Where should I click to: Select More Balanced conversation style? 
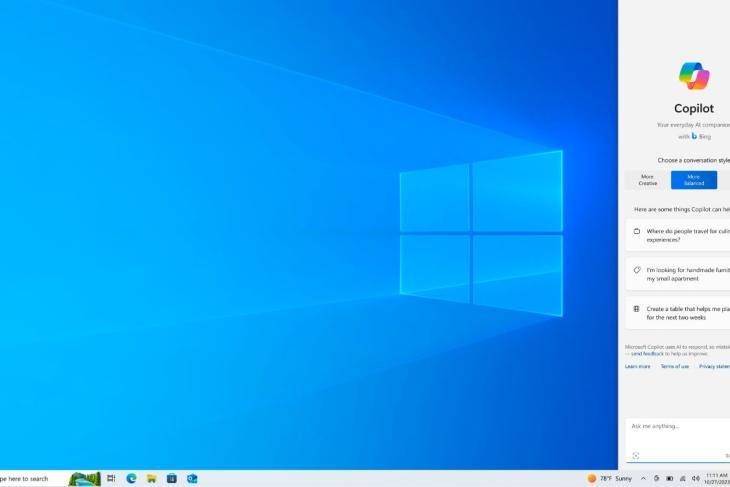point(694,180)
